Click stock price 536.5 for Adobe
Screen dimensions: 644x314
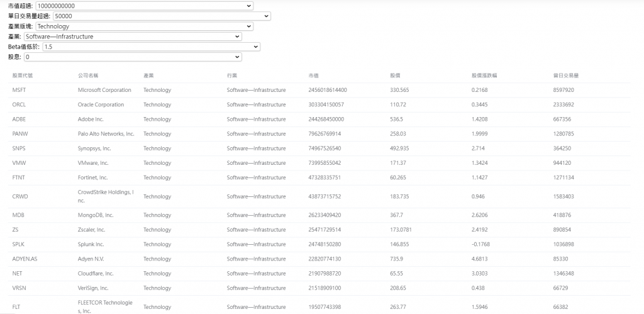pos(396,119)
